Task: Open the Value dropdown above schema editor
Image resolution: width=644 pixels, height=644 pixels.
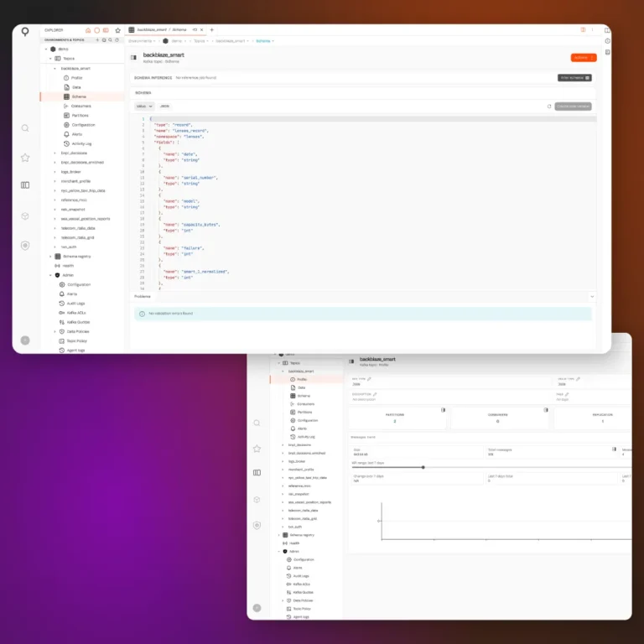Action: 144,106
